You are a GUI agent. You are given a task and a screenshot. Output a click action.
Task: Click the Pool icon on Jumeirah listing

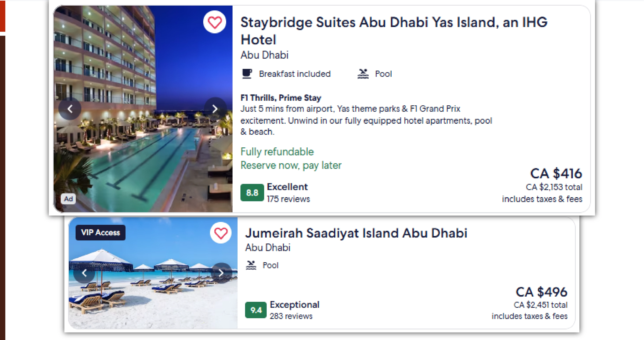coord(251,265)
